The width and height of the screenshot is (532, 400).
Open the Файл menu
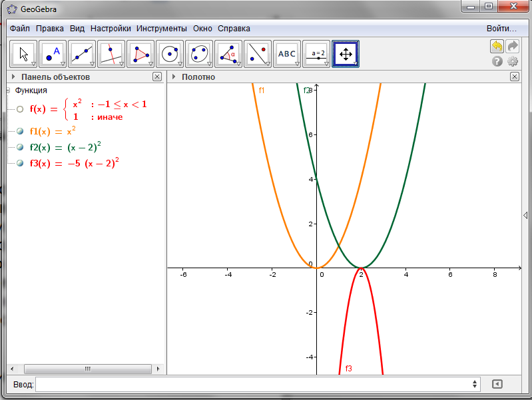(x=20, y=29)
